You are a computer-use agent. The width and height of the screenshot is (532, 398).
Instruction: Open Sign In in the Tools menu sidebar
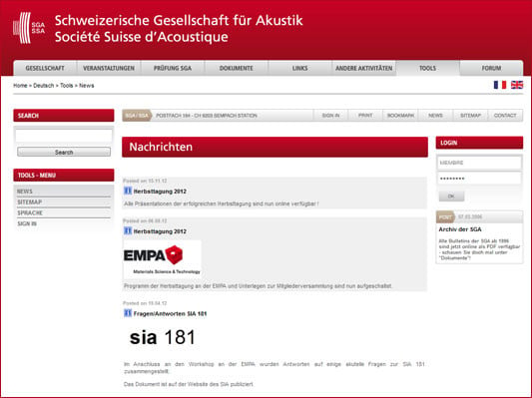tap(64, 223)
